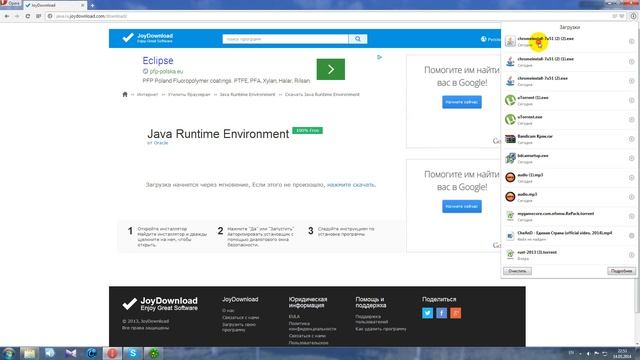Click the site info globe icon
Viewport: 640px width, 360px height.
pos(50,16)
